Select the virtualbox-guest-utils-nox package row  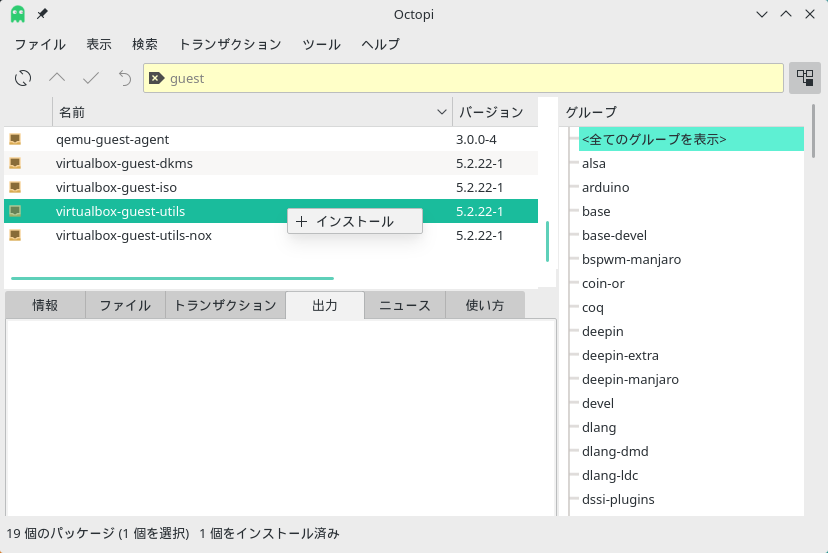click(x=271, y=235)
